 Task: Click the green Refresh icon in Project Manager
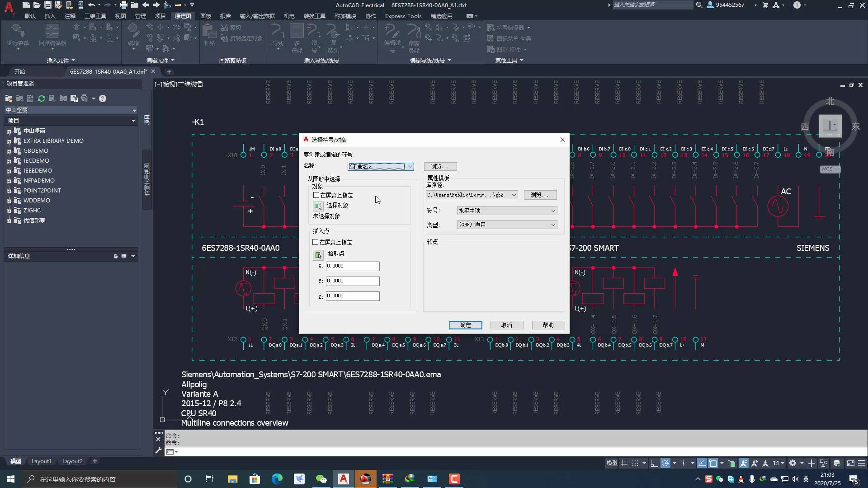[42, 99]
